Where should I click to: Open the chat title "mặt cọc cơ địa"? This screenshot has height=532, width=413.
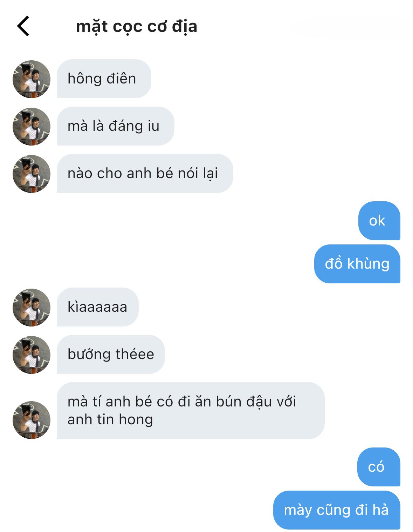click(x=137, y=27)
